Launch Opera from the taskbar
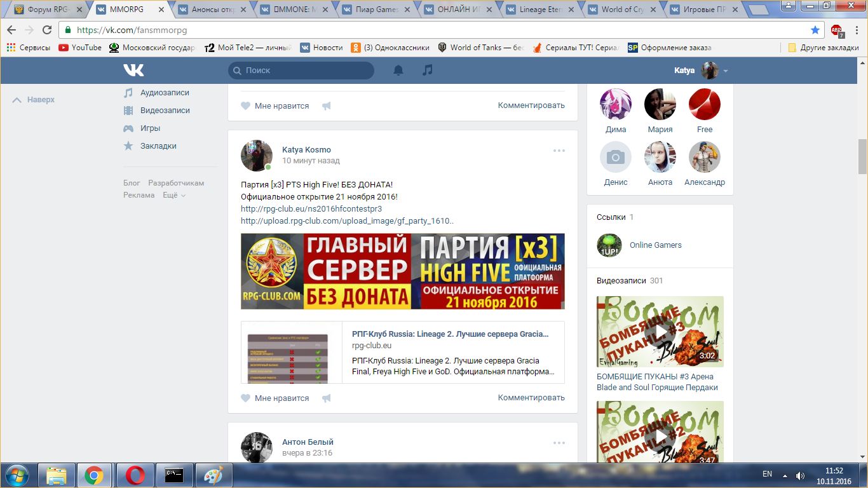This screenshot has width=868, height=488. point(135,475)
